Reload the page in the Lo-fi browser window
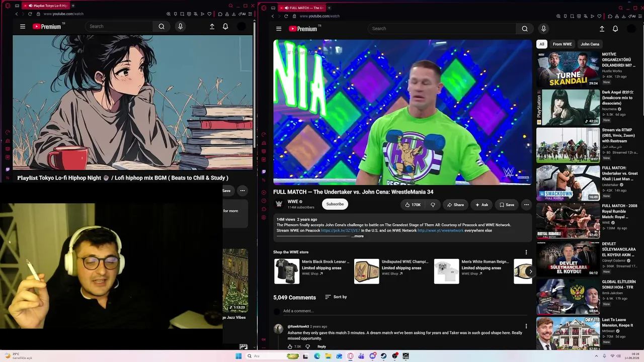This screenshot has height=362, width=644. 30,14
